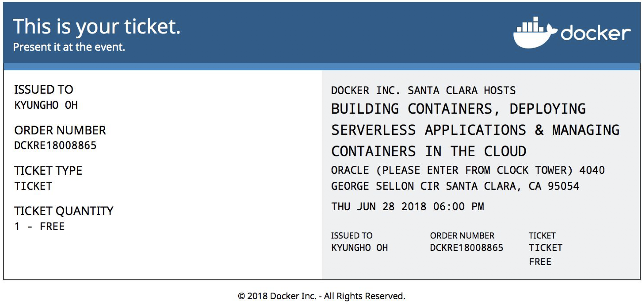
Task: Click "DOCKER INC. SANTA CLARA HOSTS" line
Action: coord(423,91)
